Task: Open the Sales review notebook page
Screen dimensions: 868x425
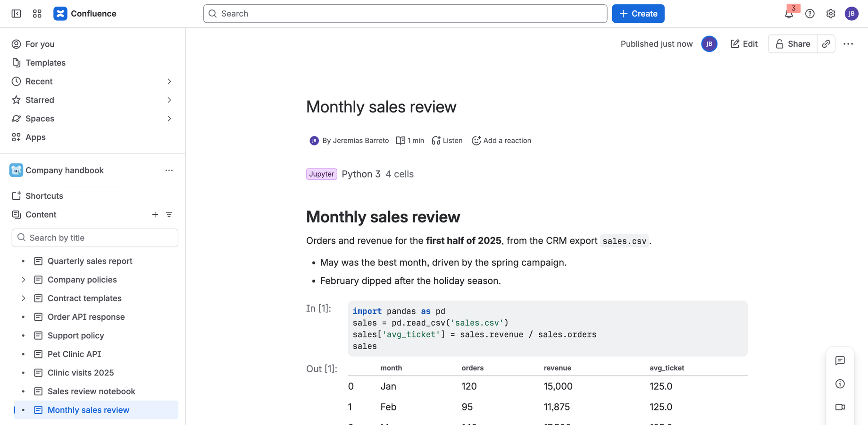Action: click(91, 391)
